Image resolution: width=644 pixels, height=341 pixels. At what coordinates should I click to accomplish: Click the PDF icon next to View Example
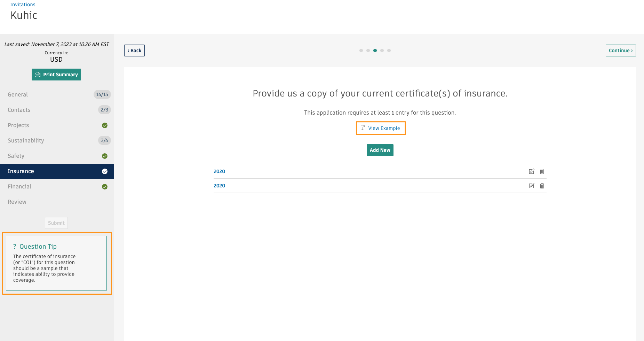pos(363,128)
